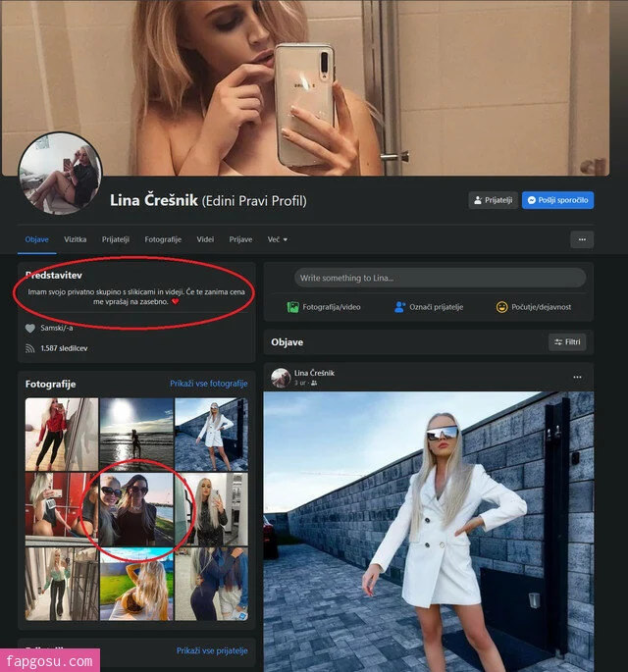628x672 pixels.
Task: Click Prikaži vse fotografije link
Action: [209, 384]
